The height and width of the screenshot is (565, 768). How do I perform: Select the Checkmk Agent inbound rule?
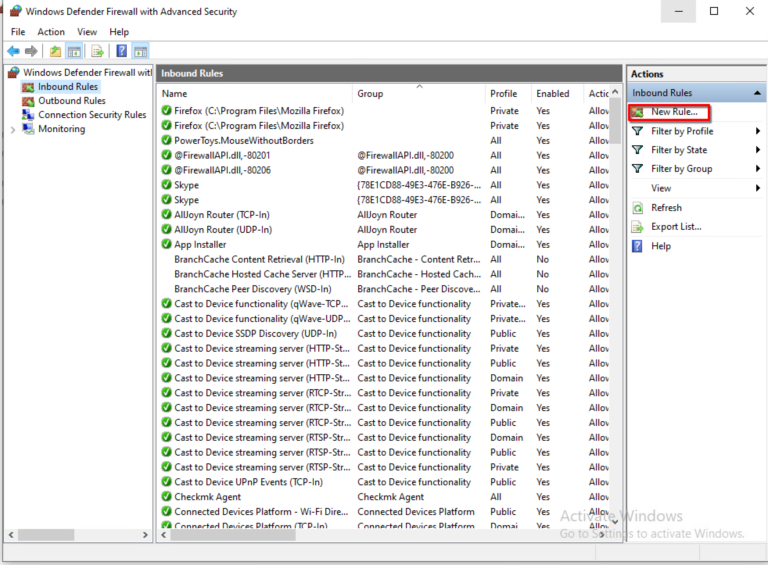pyautogui.click(x=207, y=497)
